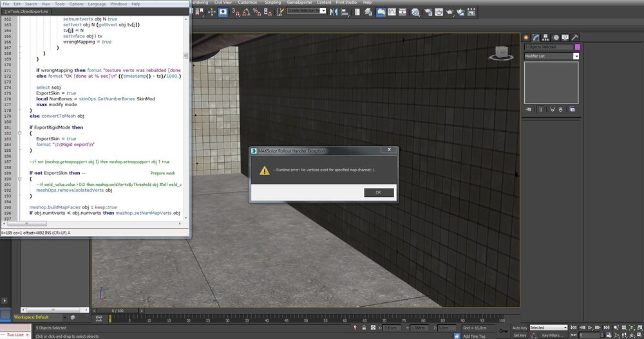Open the Tools menu in script editor

coord(59,4)
